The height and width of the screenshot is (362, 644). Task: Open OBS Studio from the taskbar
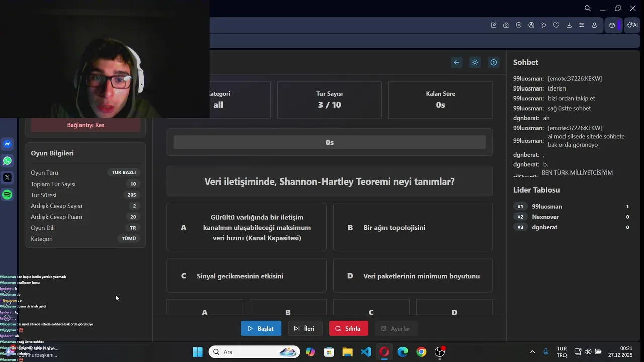(x=440, y=352)
